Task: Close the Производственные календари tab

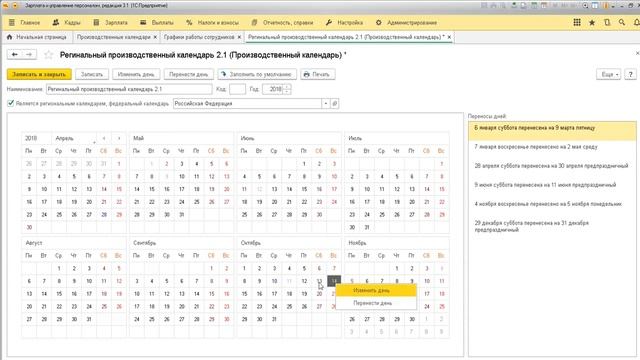Action: (x=155, y=37)
